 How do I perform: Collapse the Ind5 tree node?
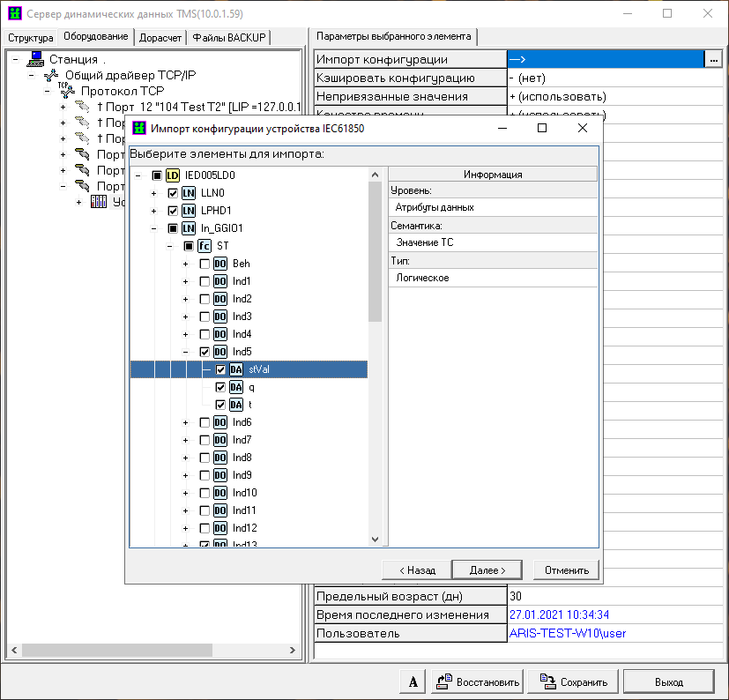(186, 352)
